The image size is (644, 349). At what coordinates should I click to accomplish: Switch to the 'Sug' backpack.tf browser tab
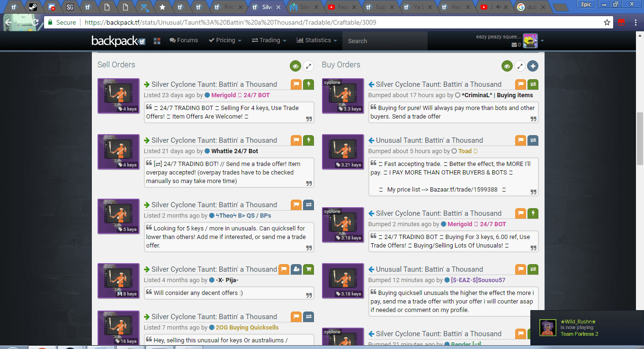point(379,7)
